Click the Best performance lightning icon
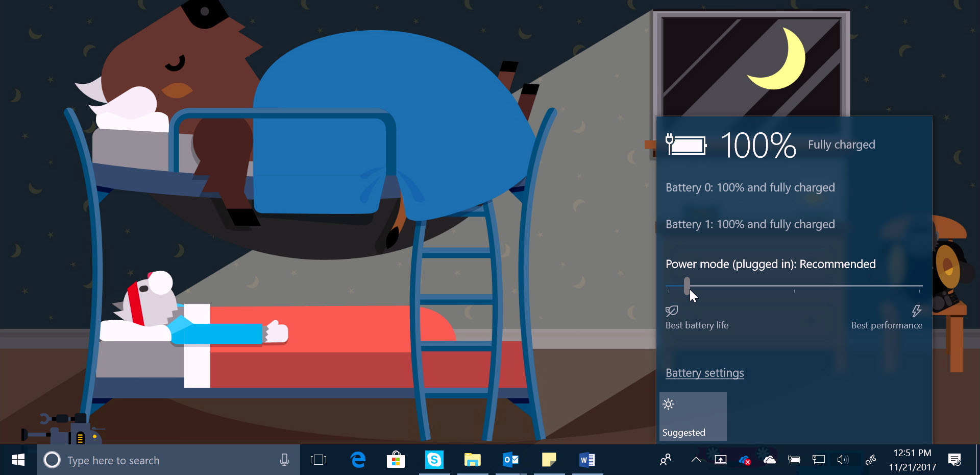 917,311
